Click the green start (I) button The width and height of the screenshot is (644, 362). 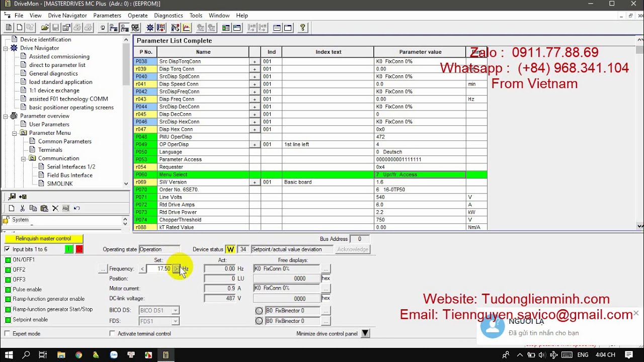tap(69, 249)
